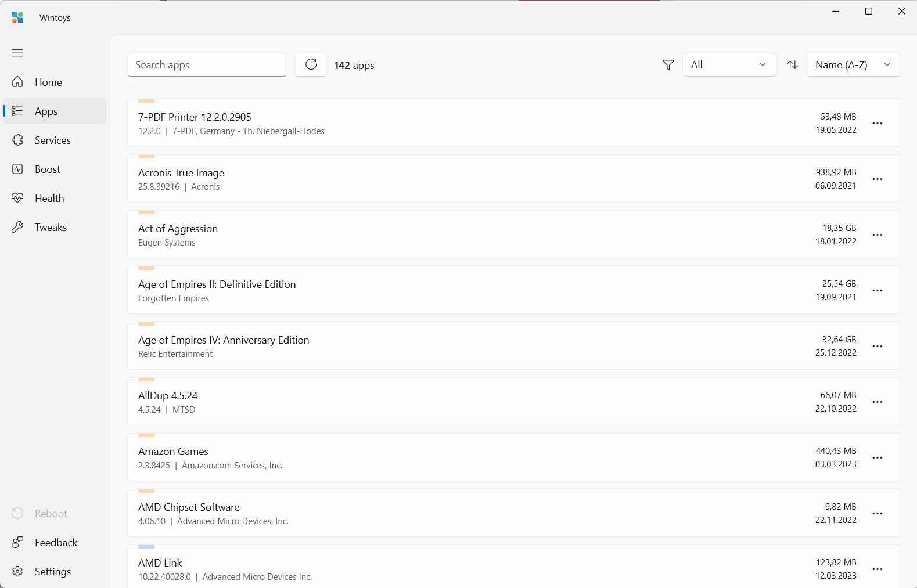
Task: Select the AllDup 4.5.24 entry
Action: [x=514, y=401]
